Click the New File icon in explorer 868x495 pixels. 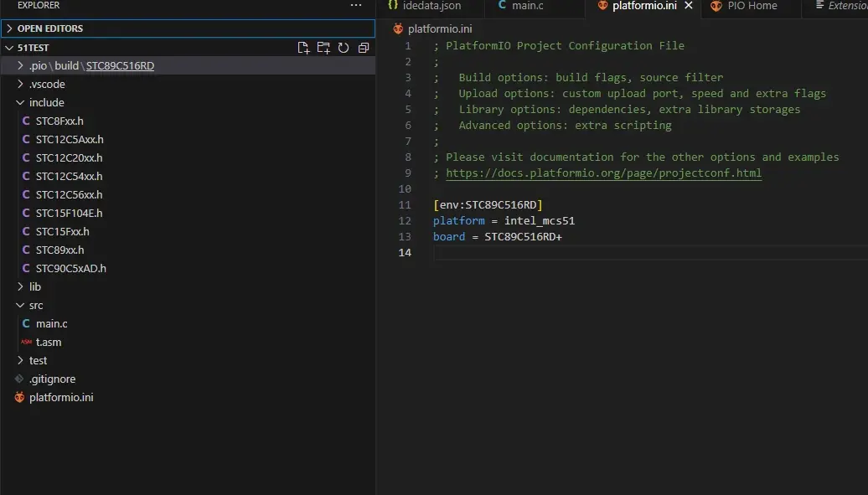tap(303, 48)
